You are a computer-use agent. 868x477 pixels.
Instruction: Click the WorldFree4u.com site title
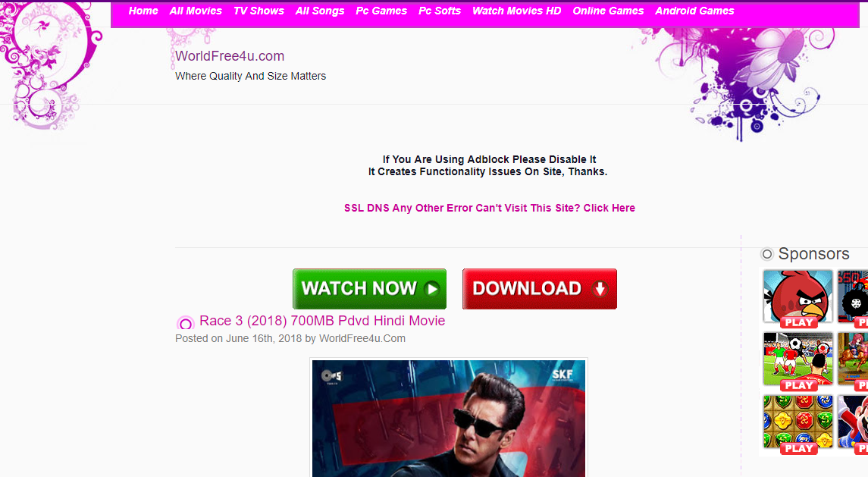tap(230, 56)
